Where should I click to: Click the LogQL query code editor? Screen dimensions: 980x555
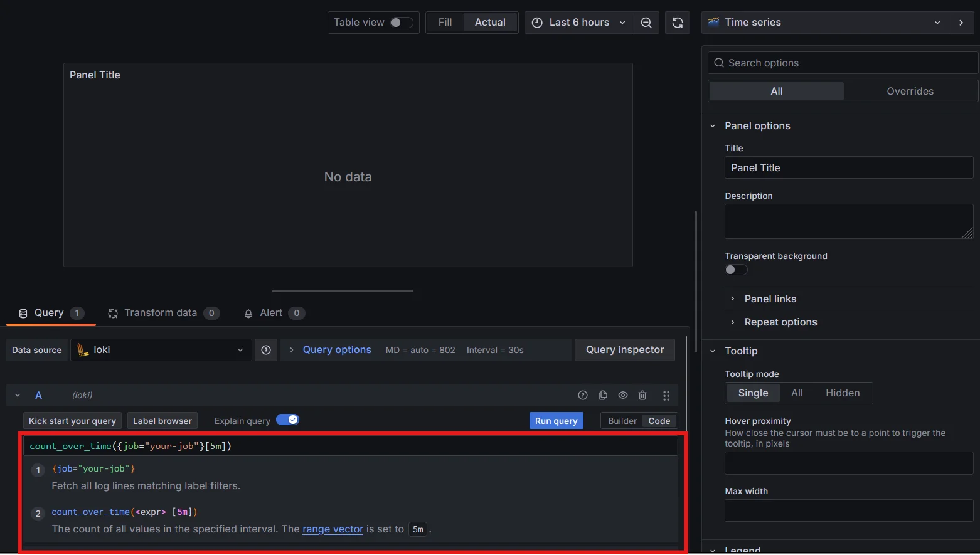tap(351, 446)
